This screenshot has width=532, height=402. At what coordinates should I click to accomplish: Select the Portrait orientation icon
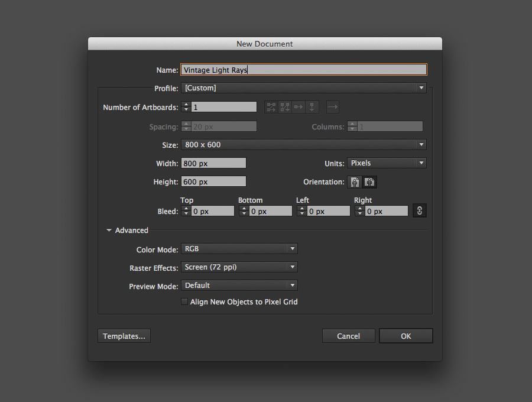pos(355,182)
